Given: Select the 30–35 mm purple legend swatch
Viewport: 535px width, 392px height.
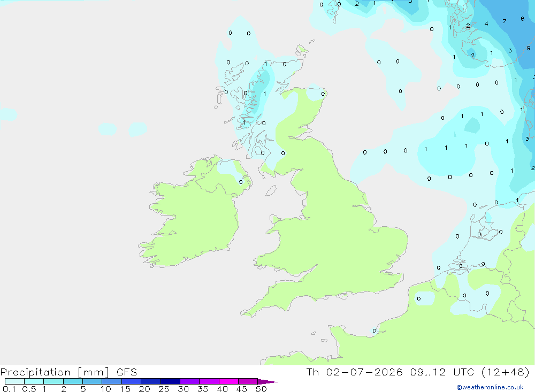Looking at the screenshot, I should tap(190, 381).
